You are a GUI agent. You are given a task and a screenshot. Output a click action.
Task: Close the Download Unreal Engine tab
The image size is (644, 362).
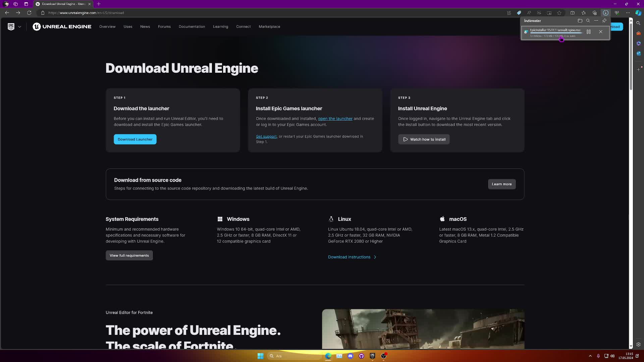pyautogui.click(x=89, y=4)
